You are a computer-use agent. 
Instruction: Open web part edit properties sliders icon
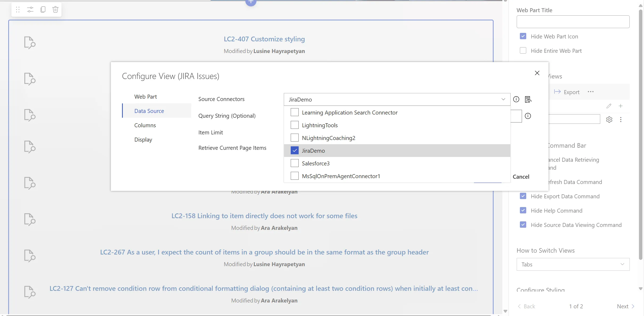pos(30,10)
